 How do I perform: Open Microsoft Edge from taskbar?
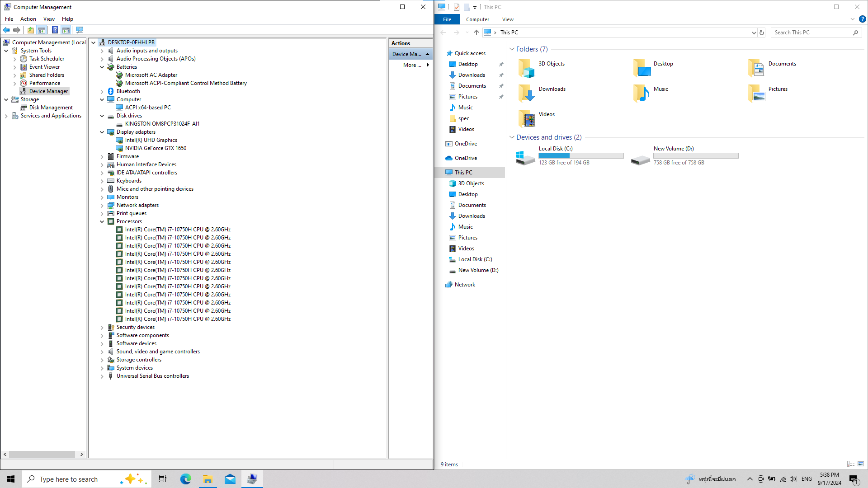[x=185, y=479]
